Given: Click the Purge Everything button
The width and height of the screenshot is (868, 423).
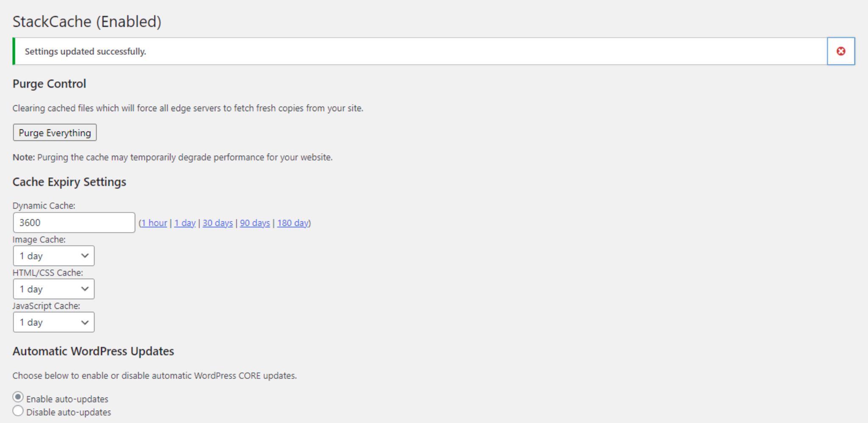Looking at the screenshot, I should coord(55,132).
